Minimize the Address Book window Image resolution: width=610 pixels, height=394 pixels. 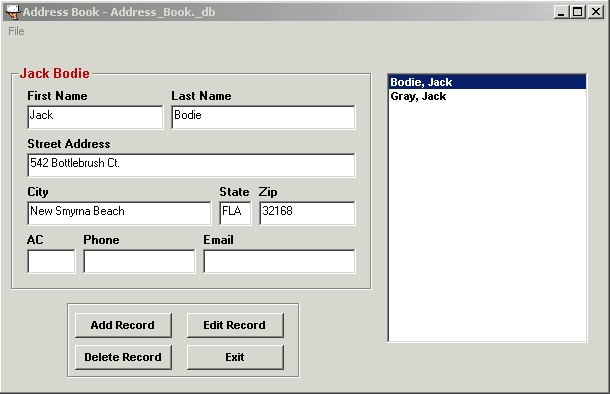[561, 12]
